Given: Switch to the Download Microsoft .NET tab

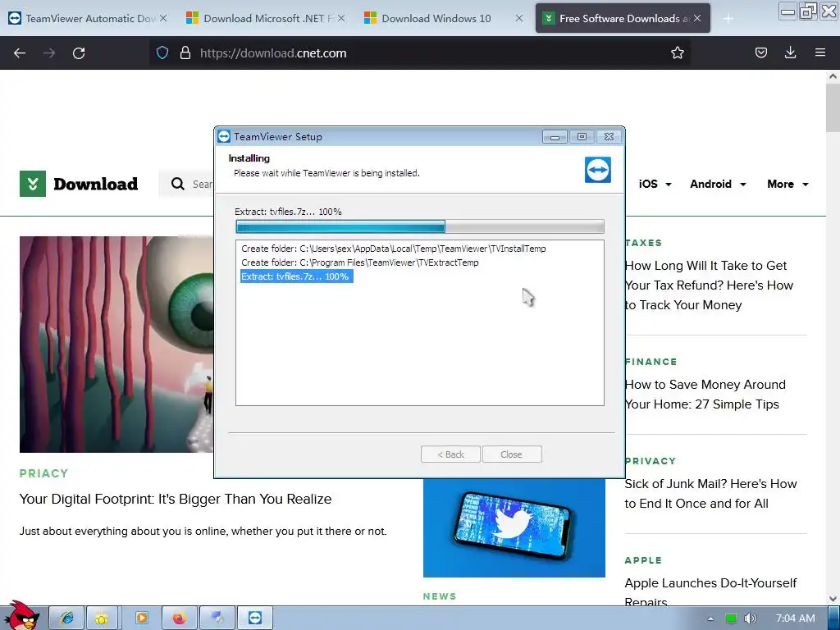Looking at the screenshot, I should point(265,18).
